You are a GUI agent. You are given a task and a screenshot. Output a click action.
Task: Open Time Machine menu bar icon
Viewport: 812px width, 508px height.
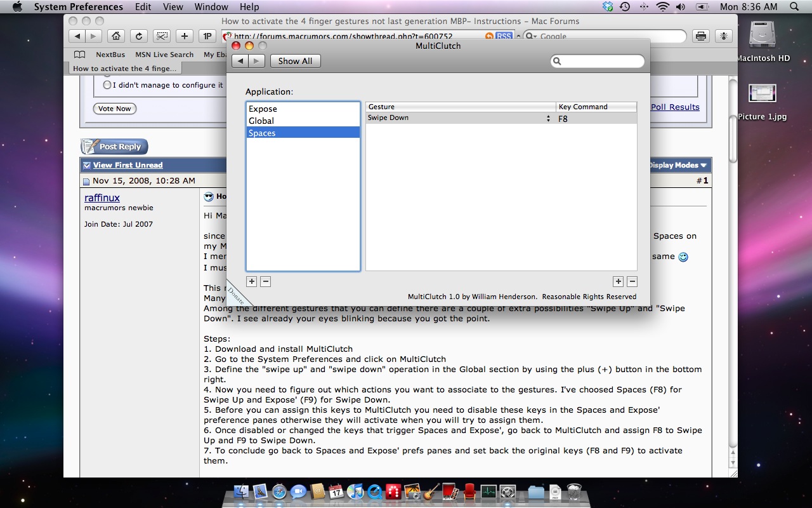click(x=625, y=7)
